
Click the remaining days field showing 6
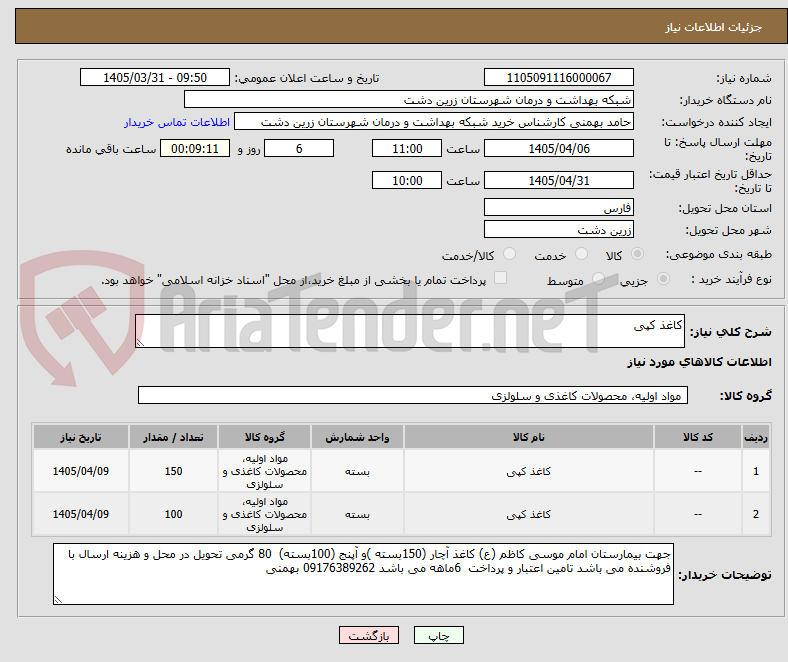[299, 148]
